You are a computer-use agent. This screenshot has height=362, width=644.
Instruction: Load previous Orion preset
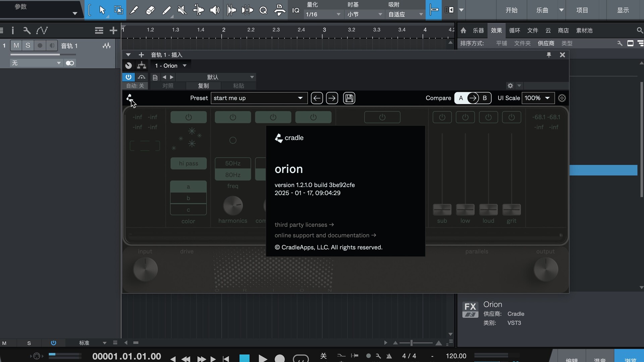click(x=317, y=98)
